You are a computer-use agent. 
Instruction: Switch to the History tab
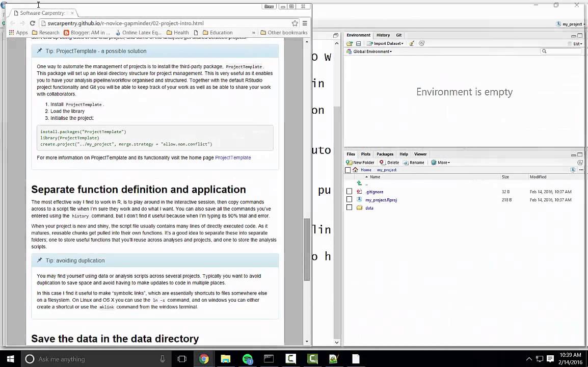click(x=383, y=35)
